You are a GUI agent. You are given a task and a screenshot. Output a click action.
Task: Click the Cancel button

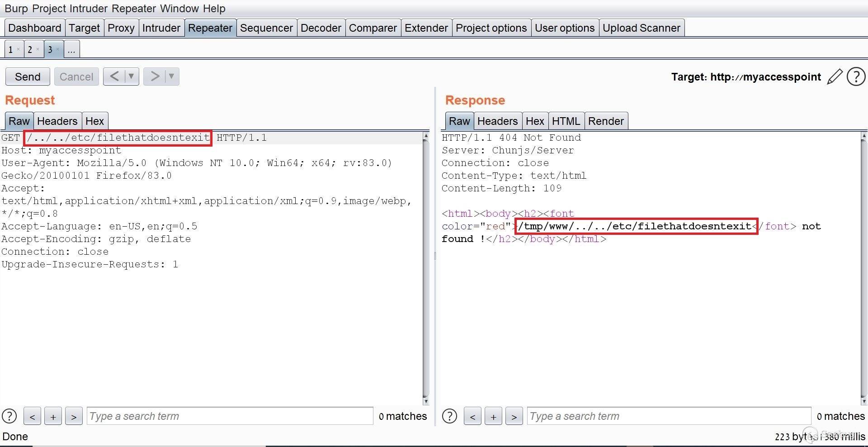(76, 76)
